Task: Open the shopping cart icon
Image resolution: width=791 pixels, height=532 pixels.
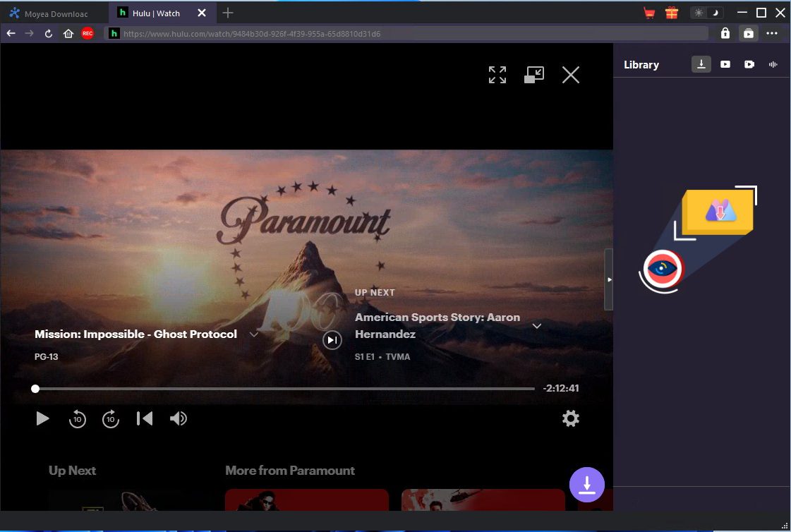Action: (649, 13)
